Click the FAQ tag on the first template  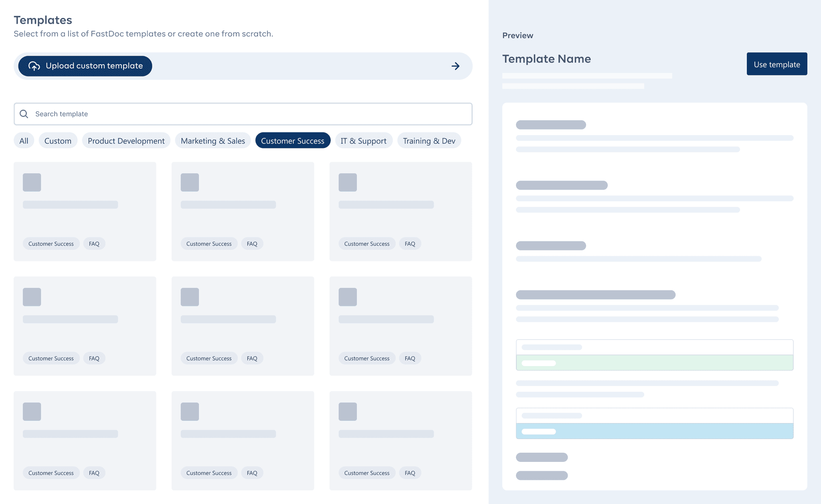coord(94,243)
